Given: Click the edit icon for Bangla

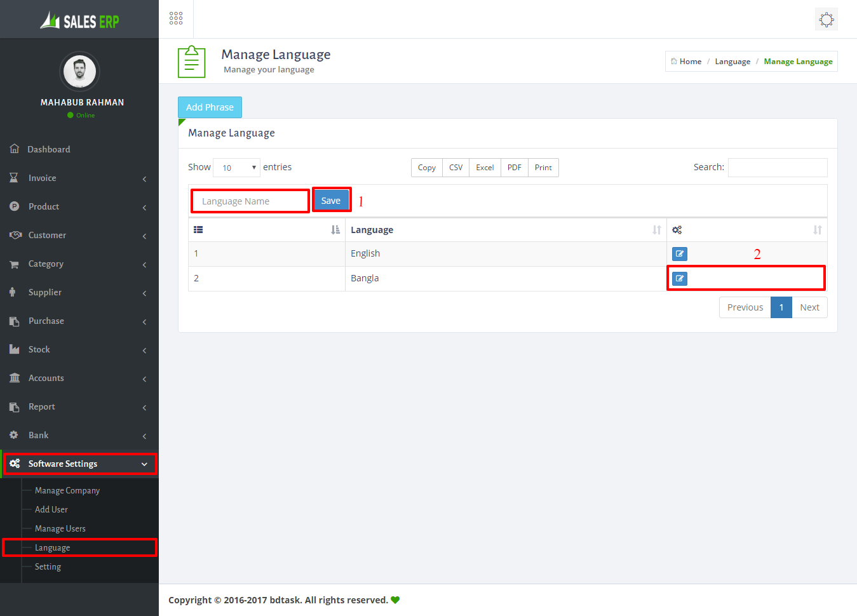Looking at the screenshot, I should point(679,279).
